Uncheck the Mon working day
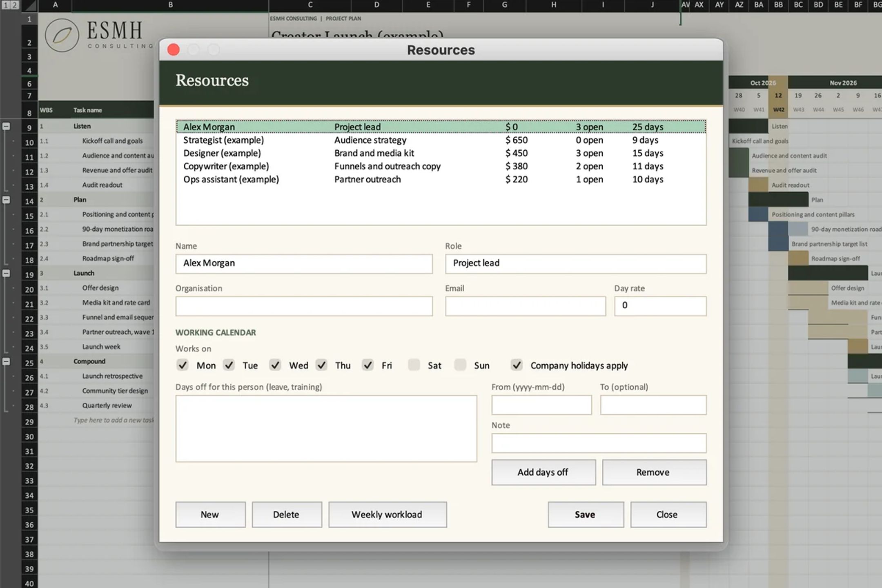The height and width of the screenshot is (588, 882). (x=183, y=365)
